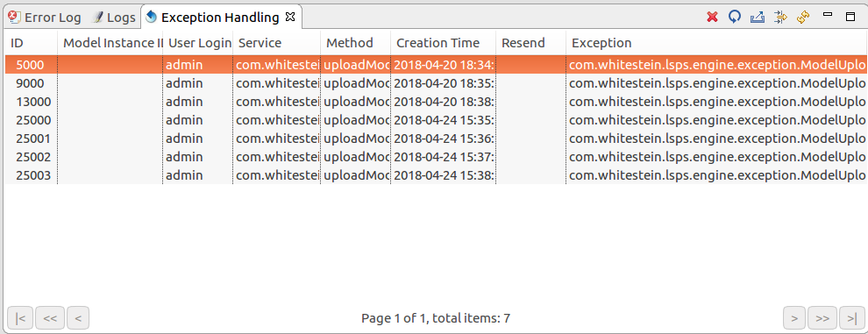The height and width of the screenshot is (334, 868).
Task: Minimize the Exception Handling view panel
Action: (829, 15)
